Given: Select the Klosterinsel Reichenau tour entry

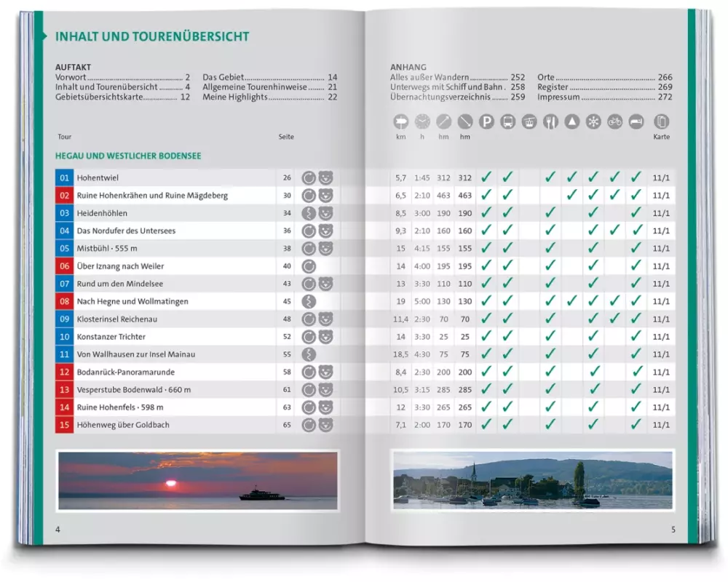Looking at the screenshot, I should click(117, 319).
